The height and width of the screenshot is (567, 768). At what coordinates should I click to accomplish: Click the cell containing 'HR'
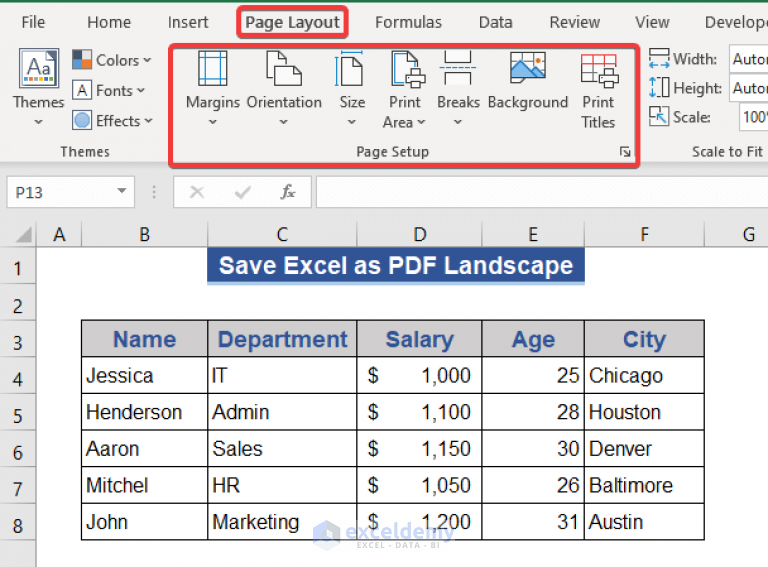pyautogui.click(x=282, y=485)
